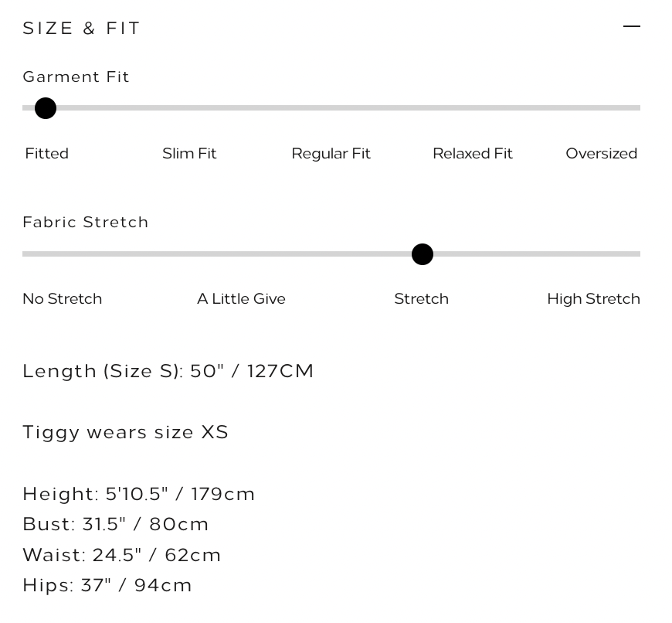
Task: Click the Length (Size S) measurement text
Action: (x=168, y=371)
